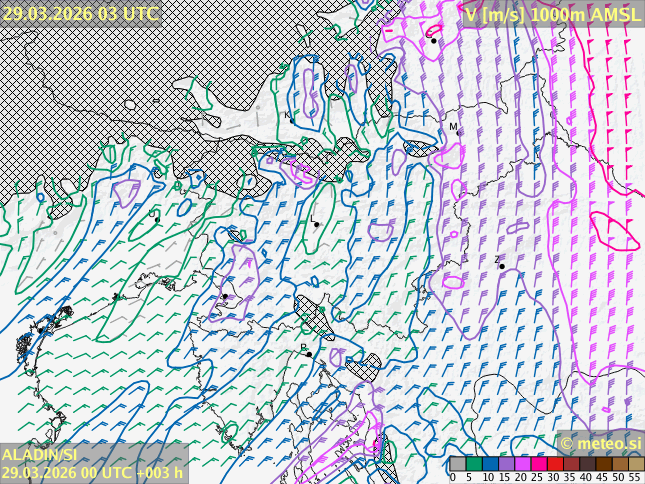645x484 pixels.
Task: Click the magenta 20 m/s legend swatch
Action: pyautogui.click(x=522, y=464)
